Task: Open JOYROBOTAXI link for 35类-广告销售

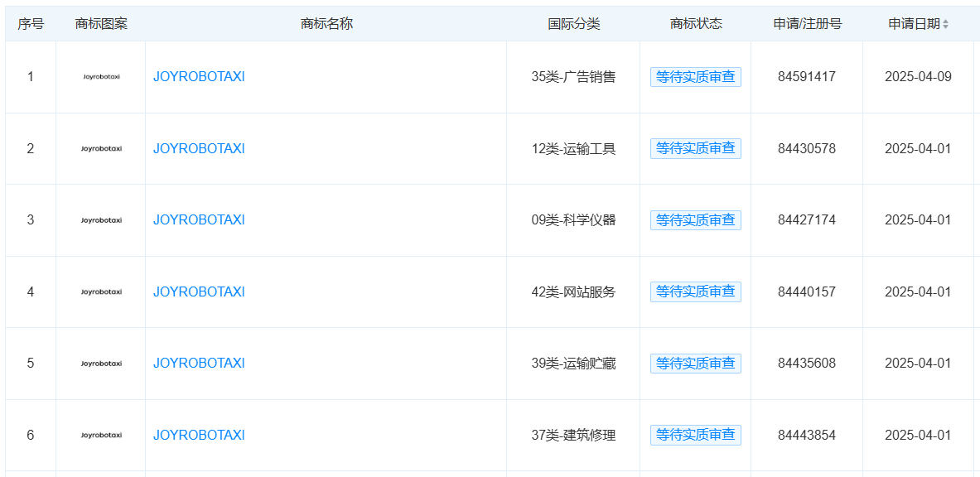Action: [199, 77]
